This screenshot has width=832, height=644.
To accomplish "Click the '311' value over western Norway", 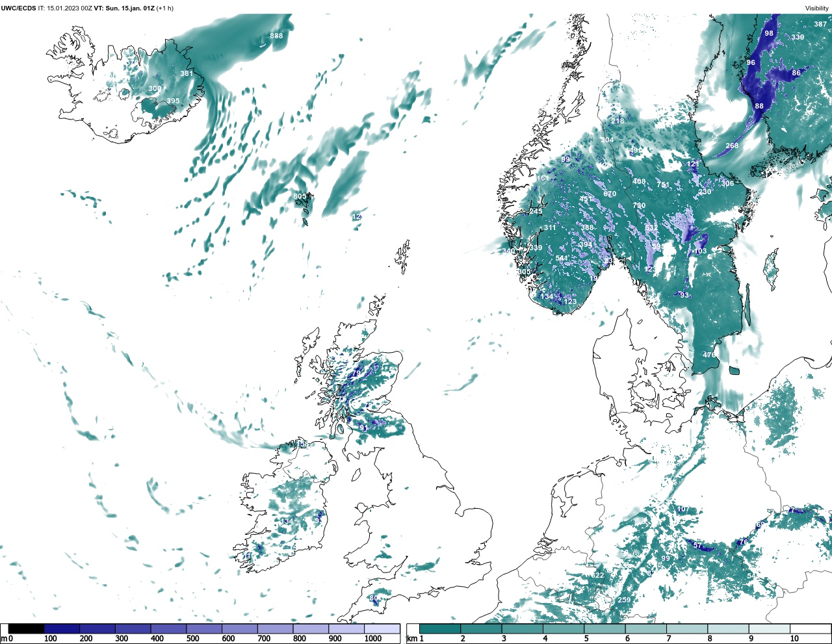I will click(x=550, y=227).
